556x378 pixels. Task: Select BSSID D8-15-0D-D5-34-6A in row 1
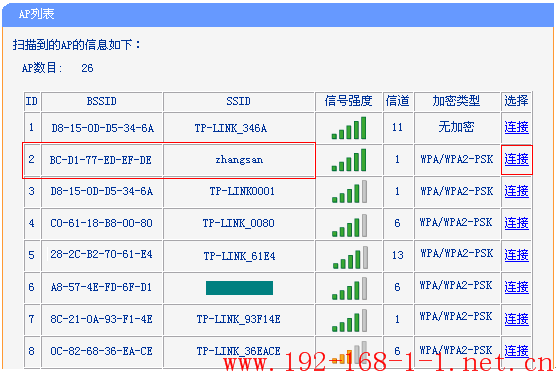coord(102,128)
